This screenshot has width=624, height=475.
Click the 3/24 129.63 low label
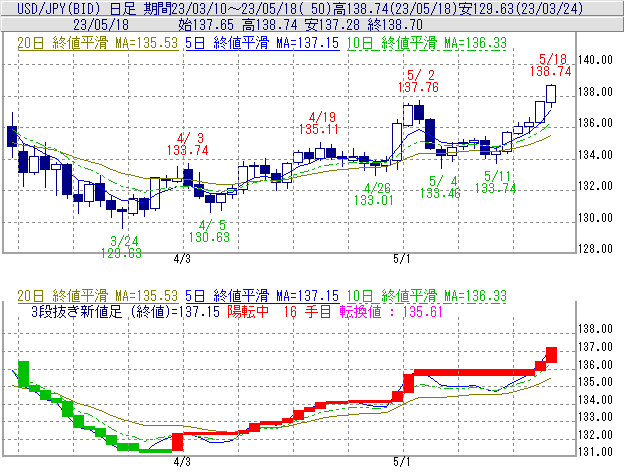(121, 247)
